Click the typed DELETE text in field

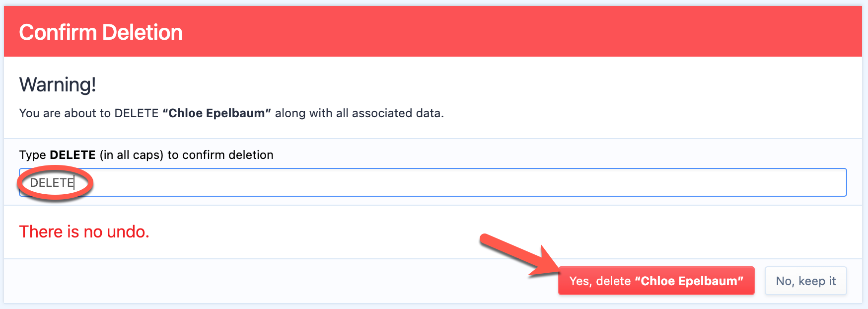coord(52,183)
